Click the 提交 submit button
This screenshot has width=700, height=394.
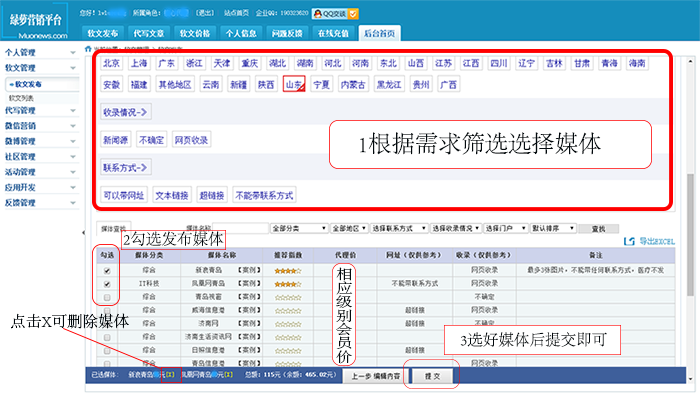[x=432, y=376]
